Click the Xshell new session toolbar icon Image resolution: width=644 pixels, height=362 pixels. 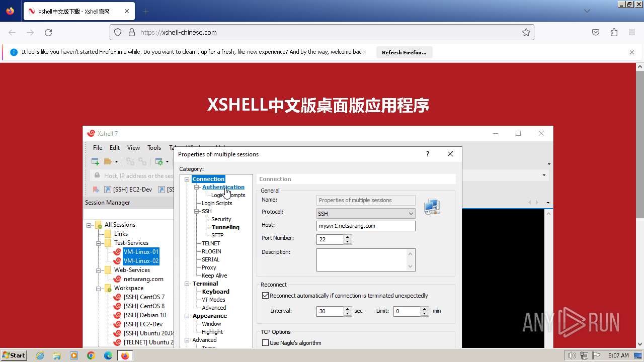pyautogui.click(x=95, y=161)
